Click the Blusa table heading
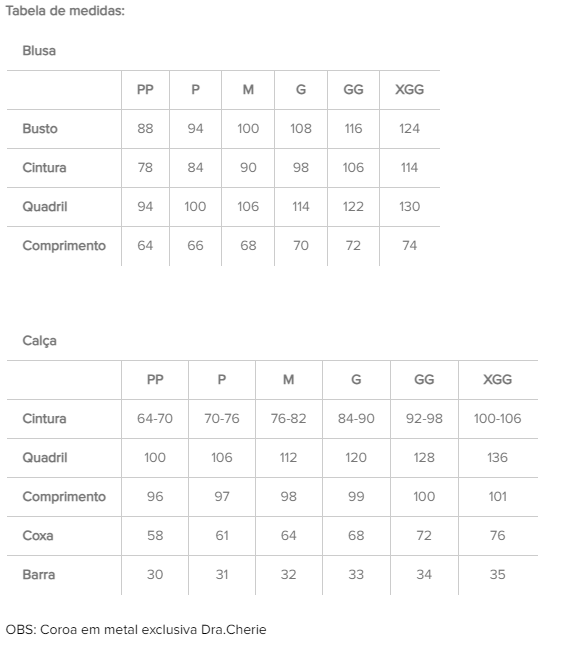The height and width of the screenshot is (657, 571). [x=39, y=51]
